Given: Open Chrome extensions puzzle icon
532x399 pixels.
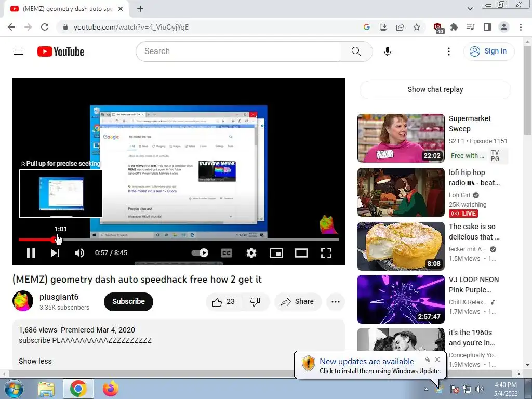Looking at the screenshot, I should [x=454, y=27].
